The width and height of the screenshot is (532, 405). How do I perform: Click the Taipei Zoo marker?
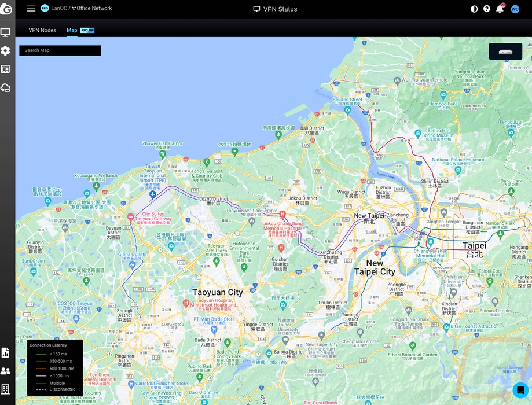point(489,281)
